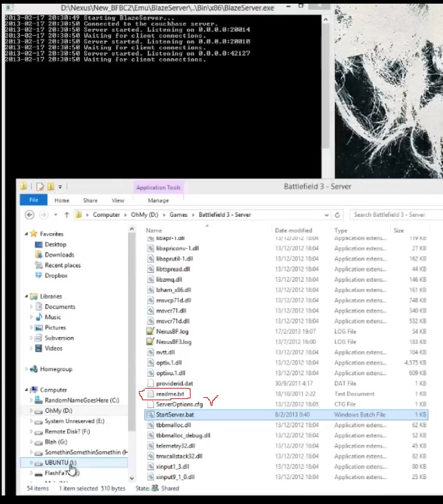This screenshot has width=443, height=504.
Task: Click the navigation pane scroll down arrow
Action: pyautogui.click(x=132, y=478)
